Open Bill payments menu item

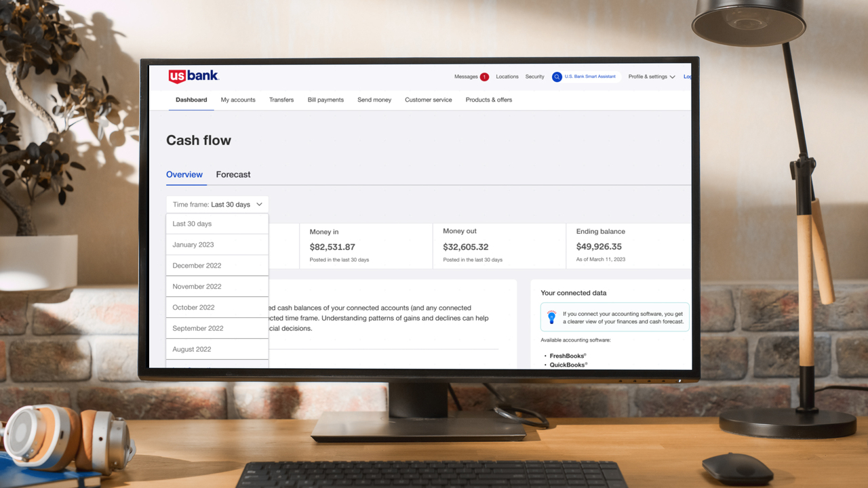point(325,100)
